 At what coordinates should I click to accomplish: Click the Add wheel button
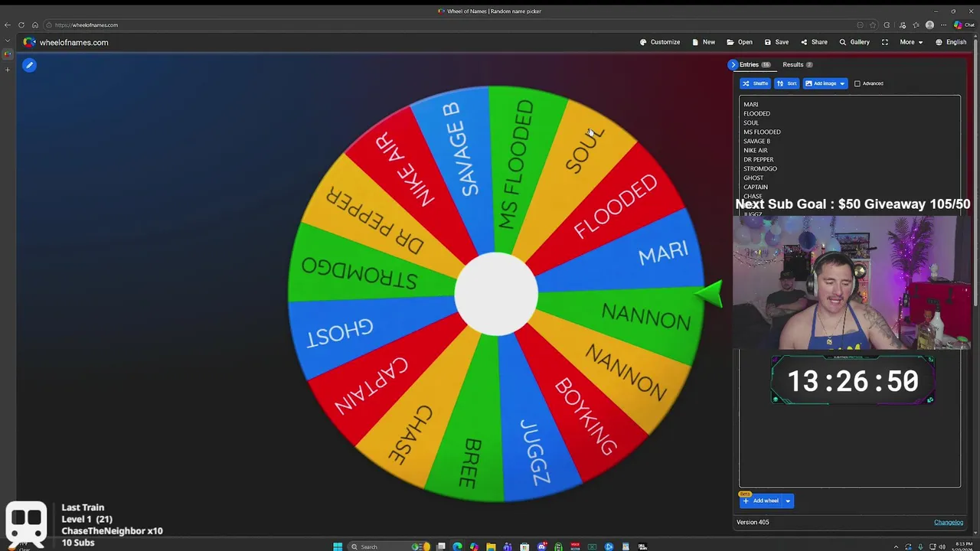pos(760,500)
